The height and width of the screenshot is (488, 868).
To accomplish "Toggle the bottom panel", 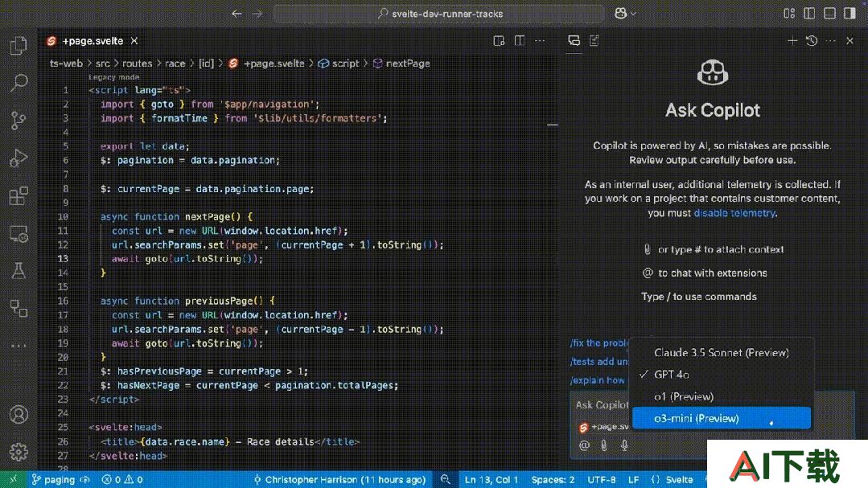I will click(829, 14).
